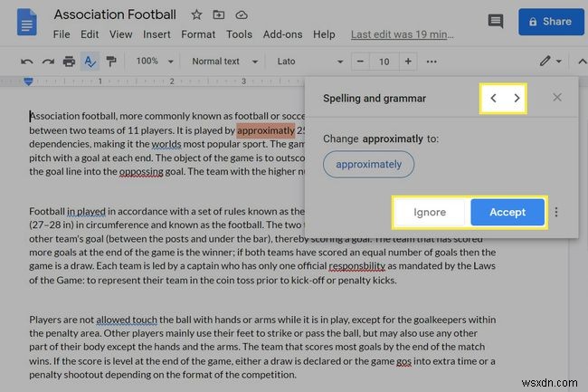
Task: Click the underlined phrase 'allowed touch'
Action: (x=127, y=320)
